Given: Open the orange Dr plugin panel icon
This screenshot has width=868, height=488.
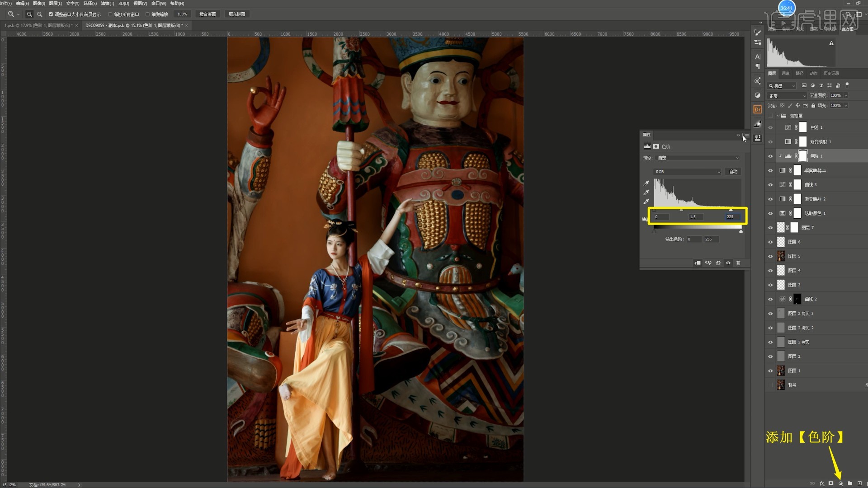Looking at the screenshot, I should pos(758,109).
